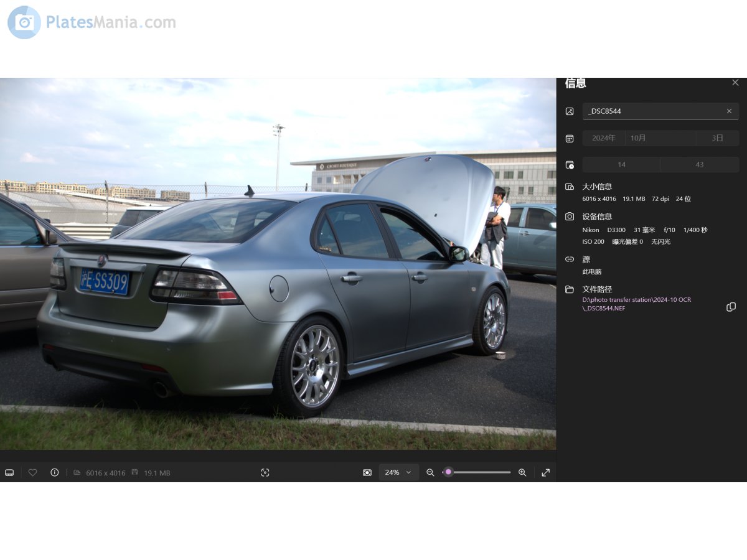Select the minute field showing 43
The width and height of the screenshot is (747, 560).
coord(700,165)
